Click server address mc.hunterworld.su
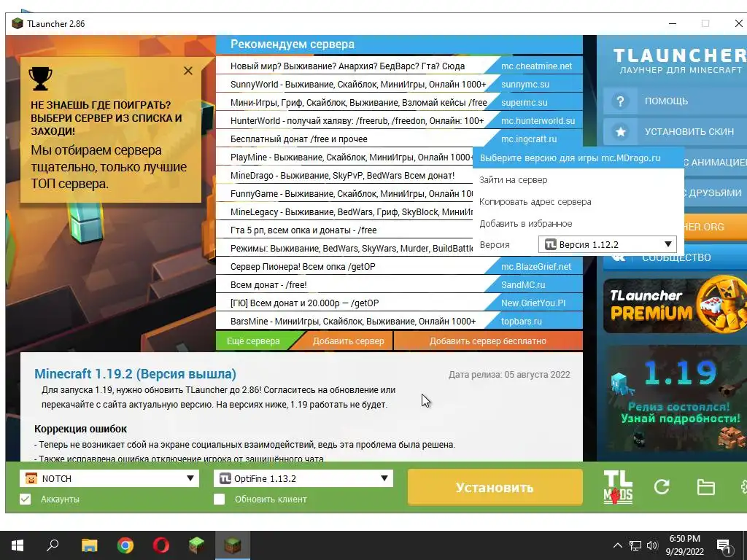This screenshot has width=747, height=560. coord(538,121)
